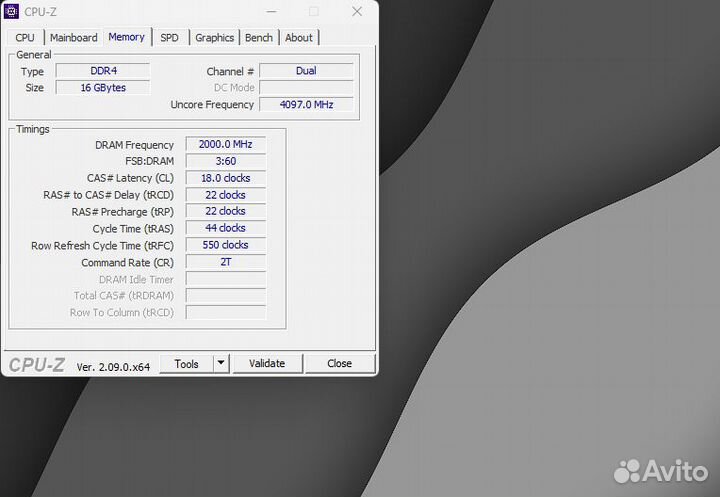Switch to the CPU tab
720x497 pixels.
point(25,38)
